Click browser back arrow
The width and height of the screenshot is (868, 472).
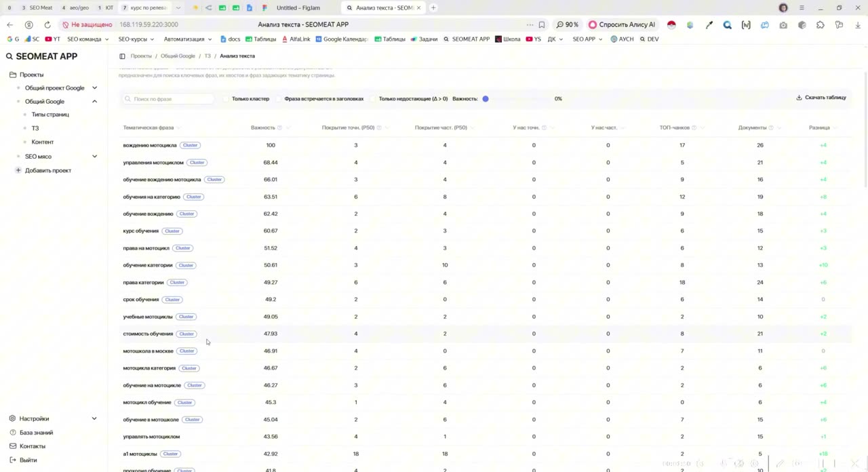click(x=9, y=24)
